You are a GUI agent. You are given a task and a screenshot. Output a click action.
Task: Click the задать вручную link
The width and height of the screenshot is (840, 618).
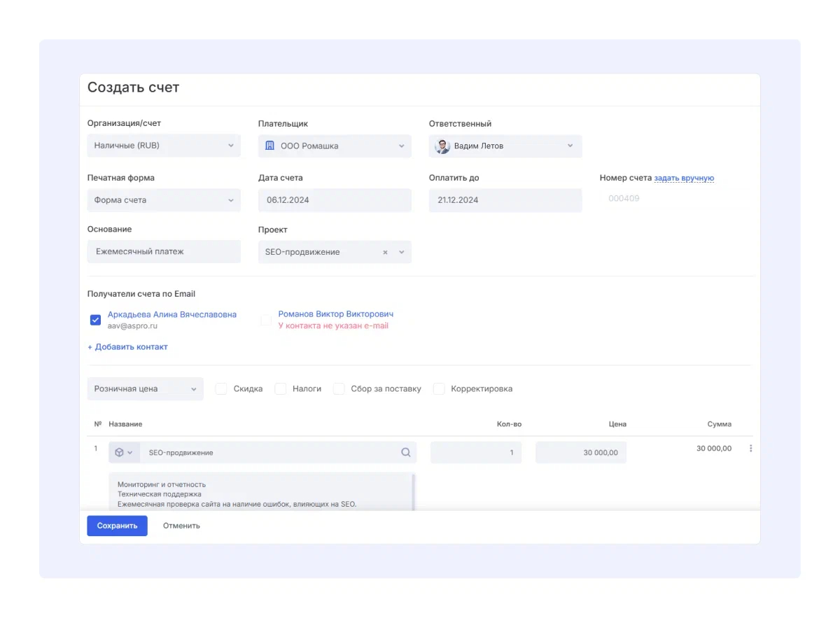coord(684,178)
